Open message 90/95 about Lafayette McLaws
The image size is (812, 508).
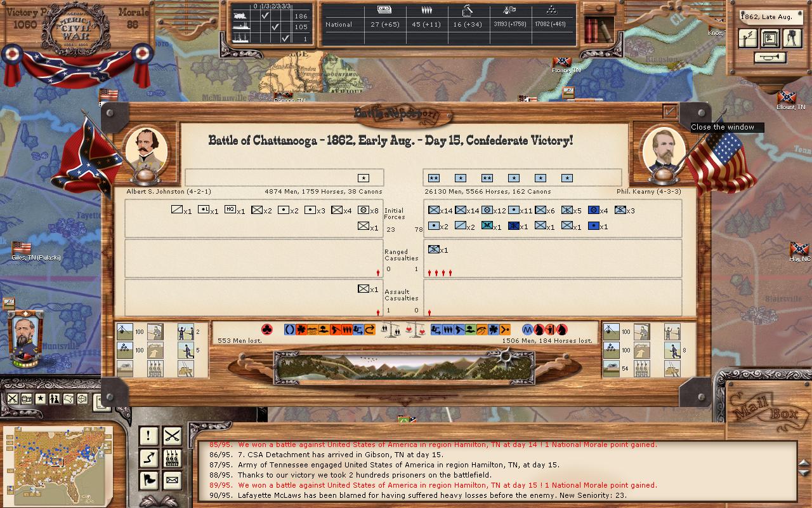(431, 495)
